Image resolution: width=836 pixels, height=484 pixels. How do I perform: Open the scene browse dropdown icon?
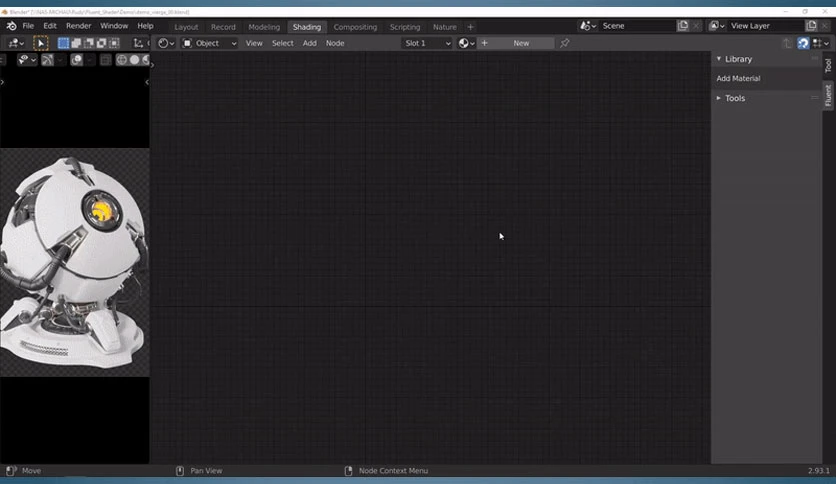[x=588, y=26]
